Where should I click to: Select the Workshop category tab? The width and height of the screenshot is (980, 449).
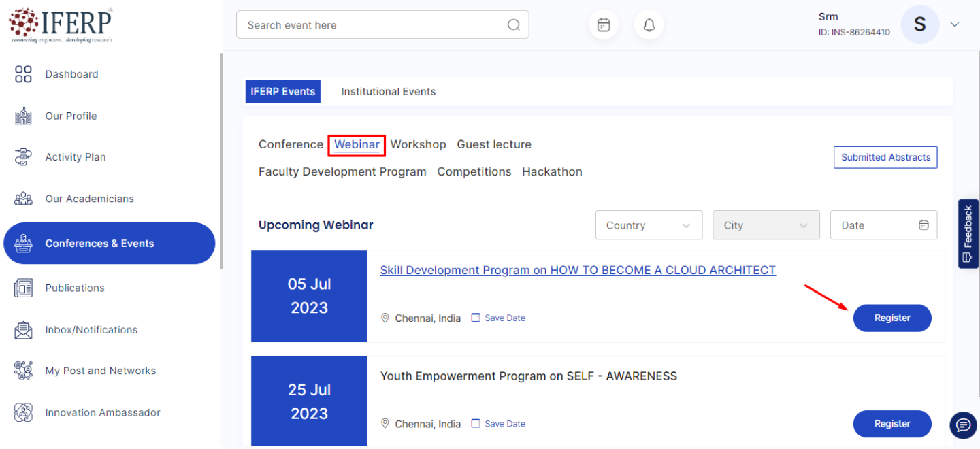tap(418, 144)
